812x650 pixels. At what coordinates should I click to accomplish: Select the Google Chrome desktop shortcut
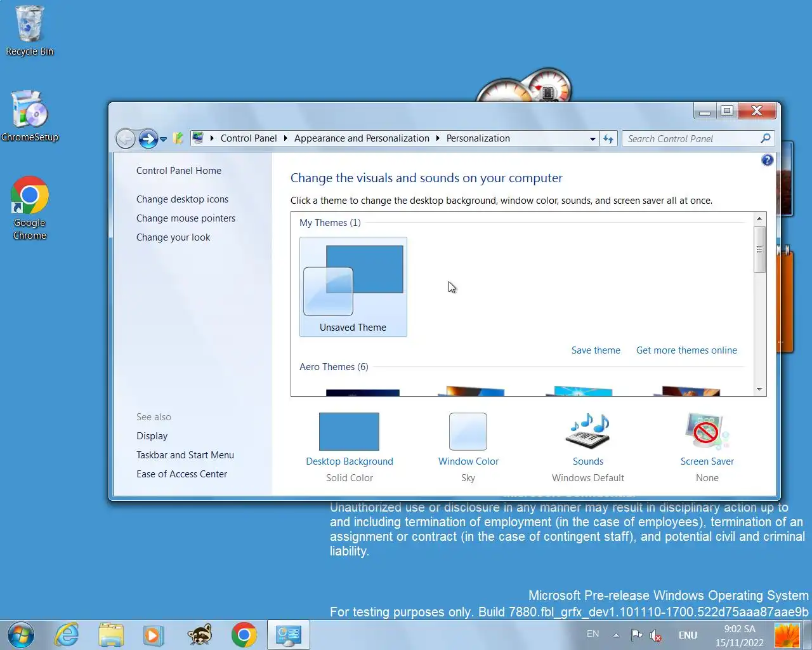(29, 208)
